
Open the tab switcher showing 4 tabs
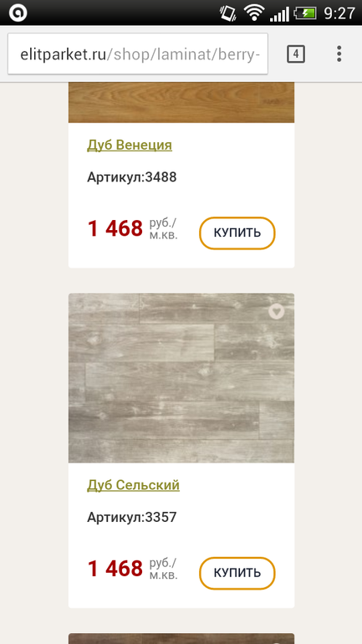pyautogui.click(x=295, y=54)
